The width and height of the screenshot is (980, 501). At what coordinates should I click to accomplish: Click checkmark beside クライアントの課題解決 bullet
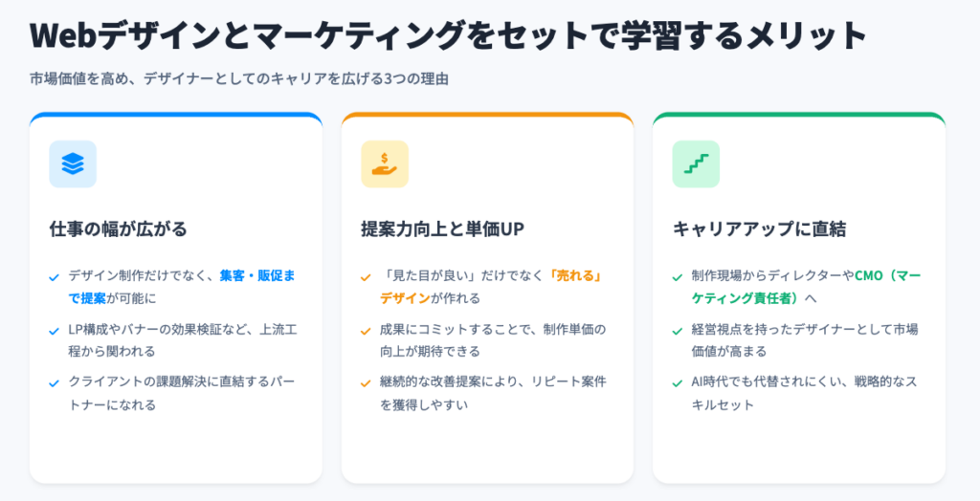coord(55,383)
